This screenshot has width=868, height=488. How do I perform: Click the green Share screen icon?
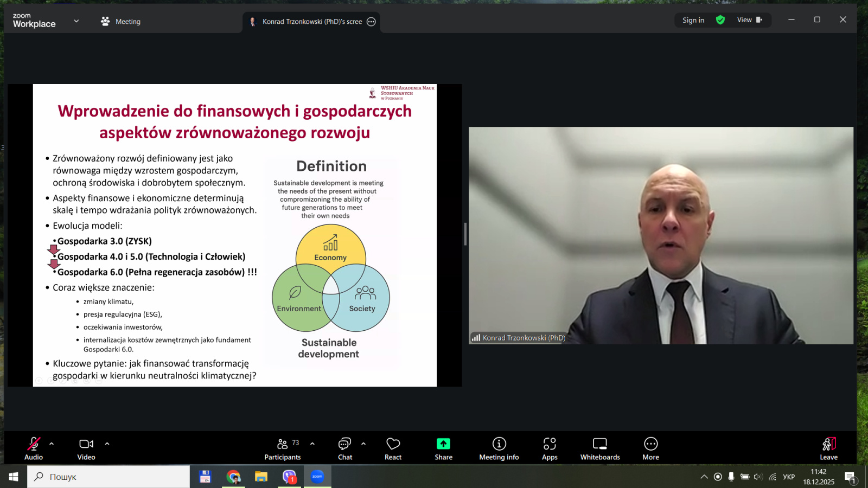tap(443, 444)
